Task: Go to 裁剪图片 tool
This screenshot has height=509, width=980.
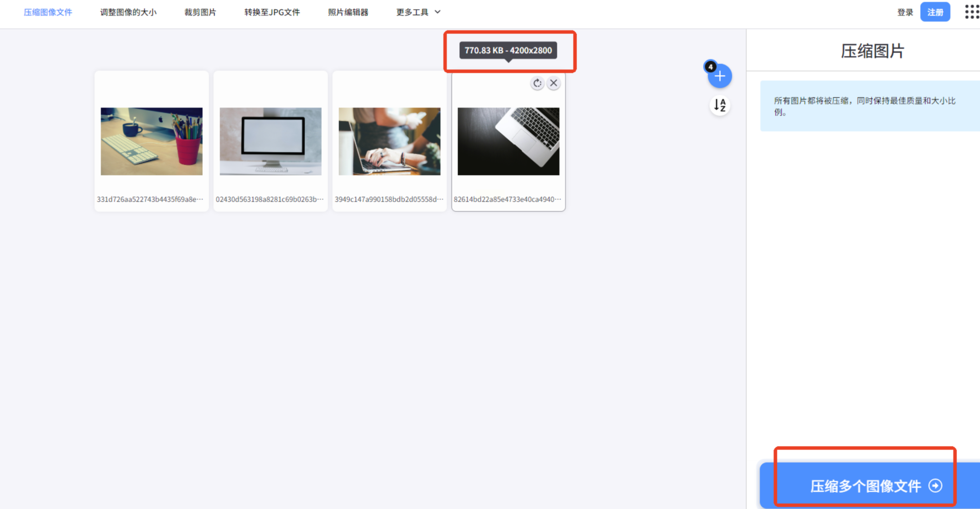Action: pyautogui.click(x=200, y=12)
